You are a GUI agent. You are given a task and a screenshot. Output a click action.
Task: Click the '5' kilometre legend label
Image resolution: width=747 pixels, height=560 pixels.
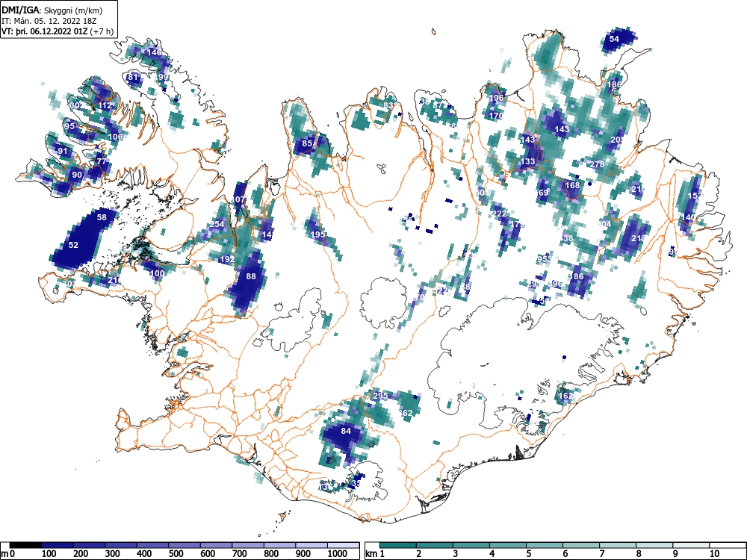(x=529, y=554)
